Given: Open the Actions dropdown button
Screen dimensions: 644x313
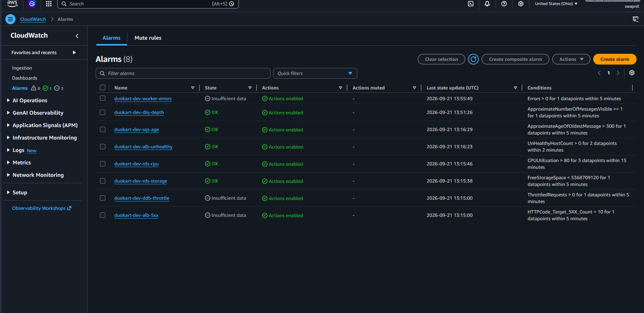Looking at the screenshot, I should pos(571,59).
